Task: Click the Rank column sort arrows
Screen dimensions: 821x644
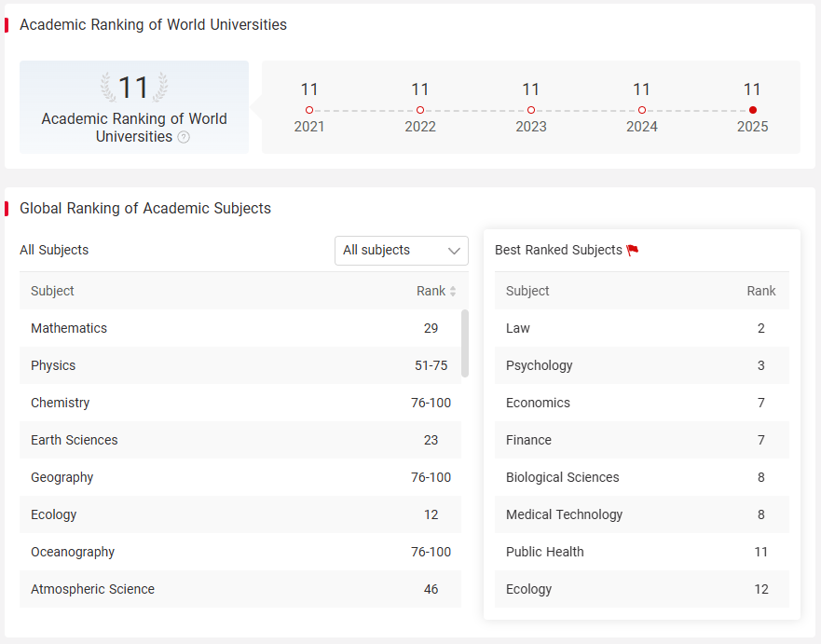Action: pos(453,291)
